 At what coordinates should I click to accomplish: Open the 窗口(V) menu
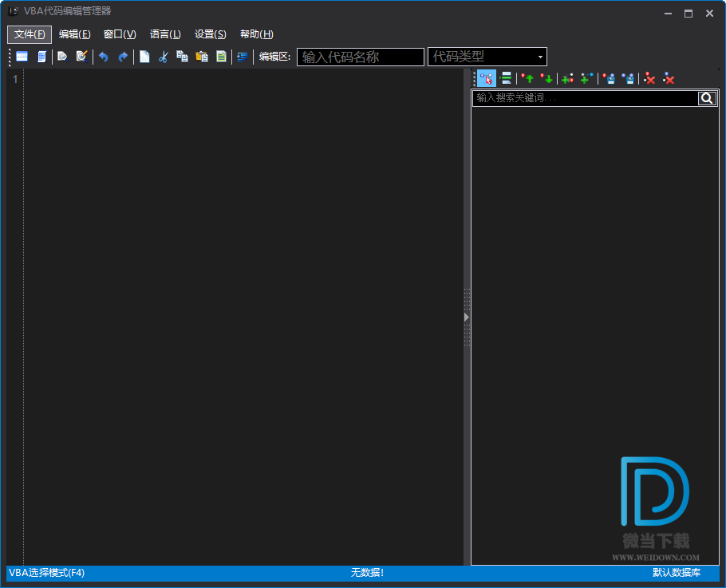click(x=120, y=34)
